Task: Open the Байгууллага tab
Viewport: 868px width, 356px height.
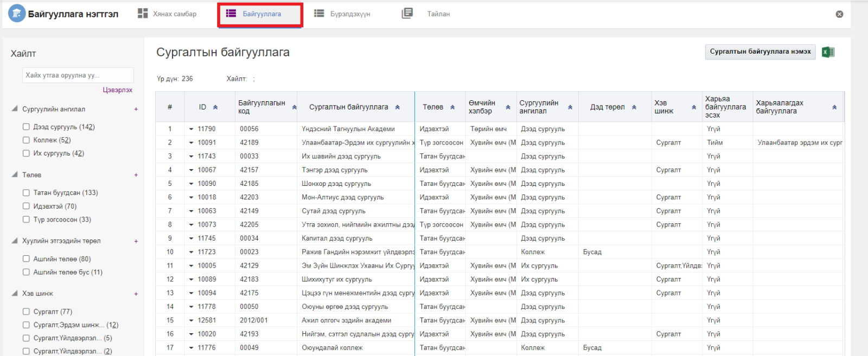Action: 260,15
